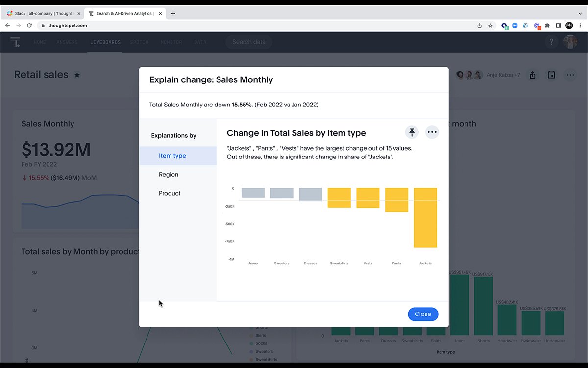588x368 pixels.
Task: Switch to the LIVEBOARDS tab
Action: tap(105, 42)
